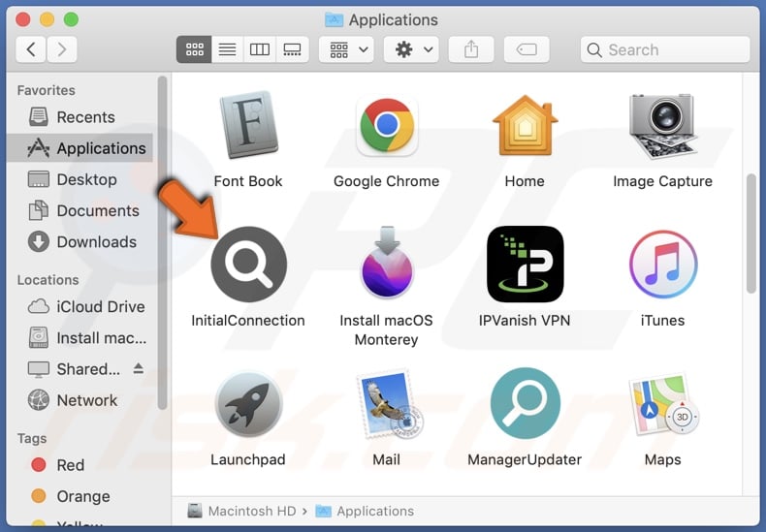Open Network in the sidebar
Image resolution: width=766 pixels, height=532 pixels.
pos(80,400)
